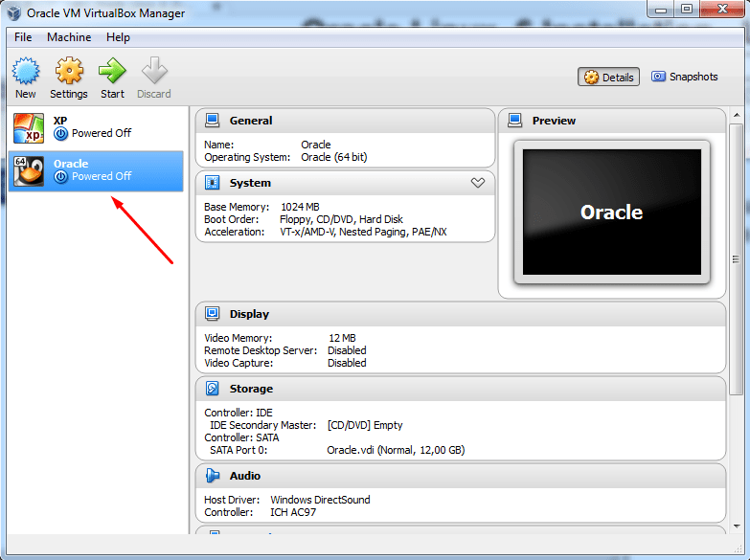Click the System section chip icon
This screenshot has height=560, width=750.
pyautogui.click(x=212, y=183)
